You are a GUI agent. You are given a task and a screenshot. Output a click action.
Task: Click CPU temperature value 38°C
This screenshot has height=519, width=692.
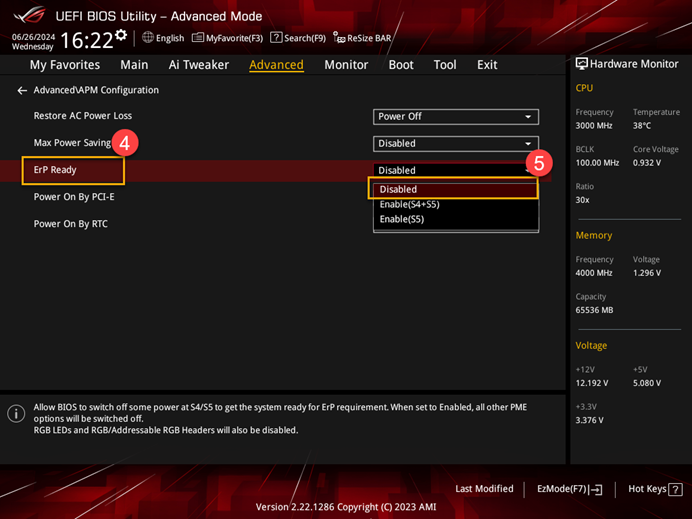click(x=642, y=126)
